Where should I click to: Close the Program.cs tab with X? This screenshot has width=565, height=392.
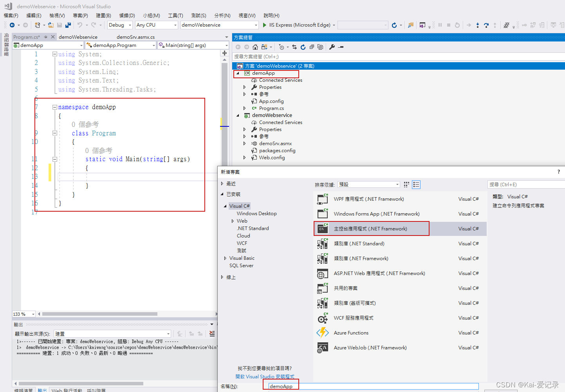[x=52, y=37]
